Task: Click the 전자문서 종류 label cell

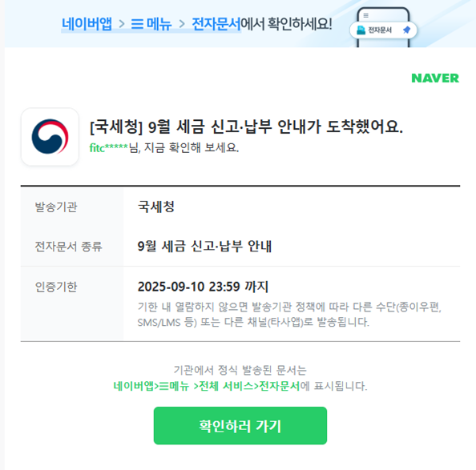Action: pos(72,247)
